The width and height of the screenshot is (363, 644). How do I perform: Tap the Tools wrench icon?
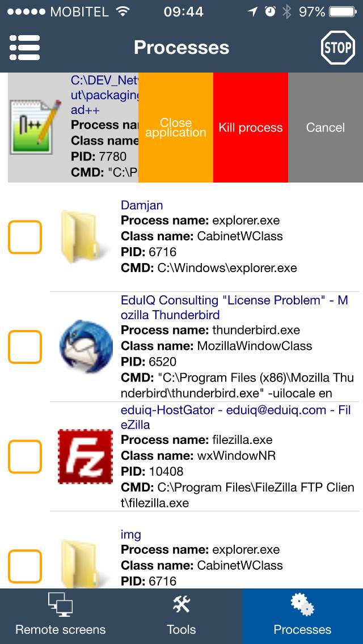[x=181, y=605]
